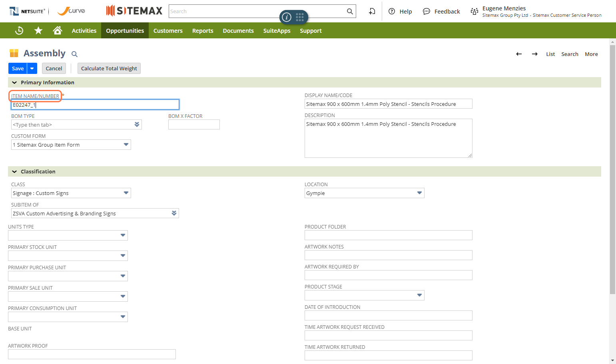This screenshot has height=364, width=616.
Task: Open the Units Type dropdown
Action: click(123, 235)
